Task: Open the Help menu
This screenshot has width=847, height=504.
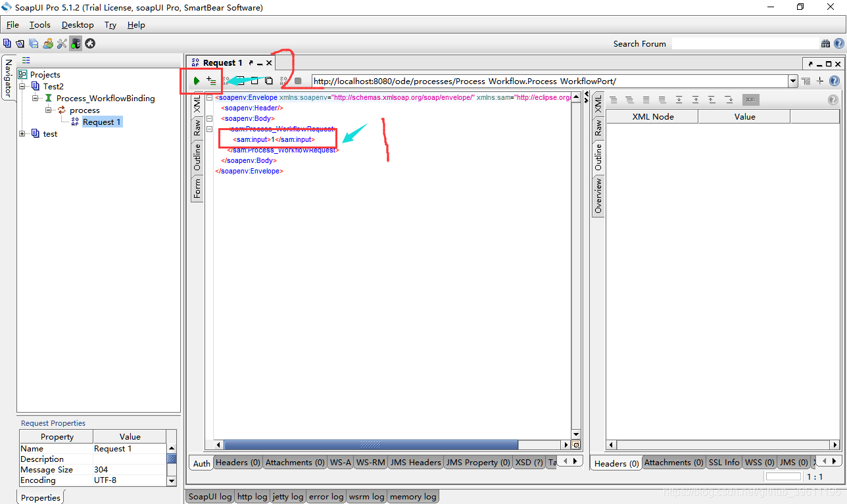Action: pyautogui.click(x=136, y=24)
